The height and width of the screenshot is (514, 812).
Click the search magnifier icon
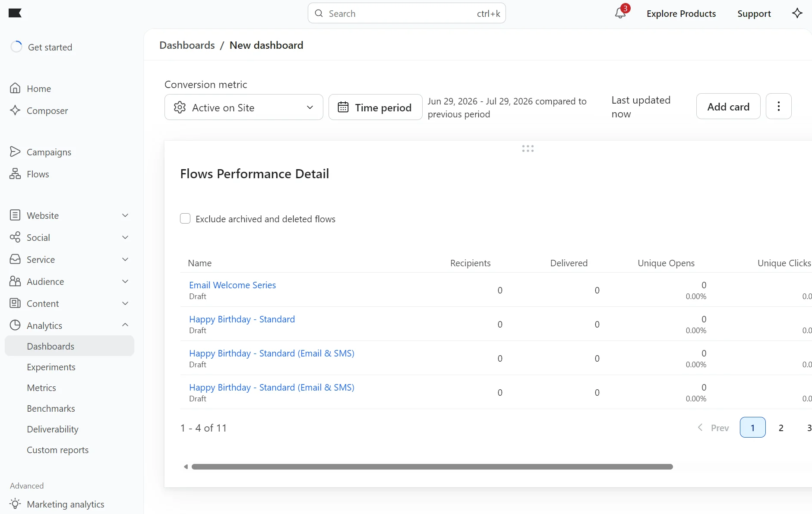click(x=319, y=13)
